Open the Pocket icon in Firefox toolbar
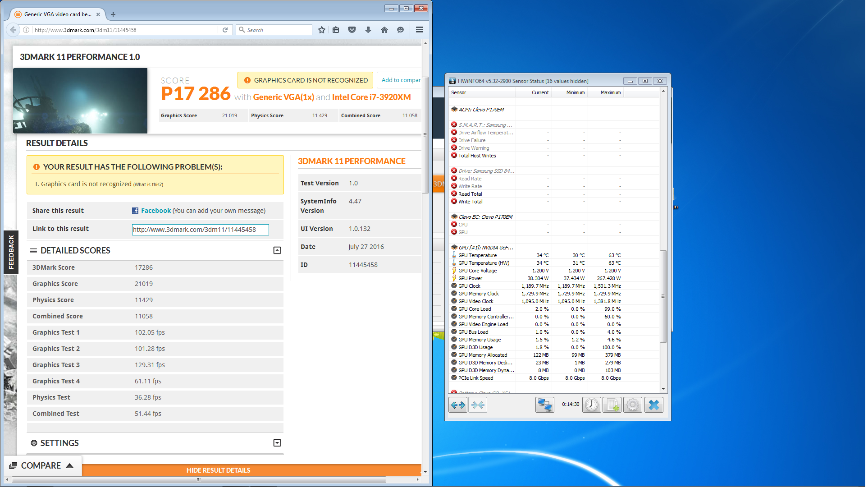868x488 pixels. pyautogui.click(x=353, y=30)
